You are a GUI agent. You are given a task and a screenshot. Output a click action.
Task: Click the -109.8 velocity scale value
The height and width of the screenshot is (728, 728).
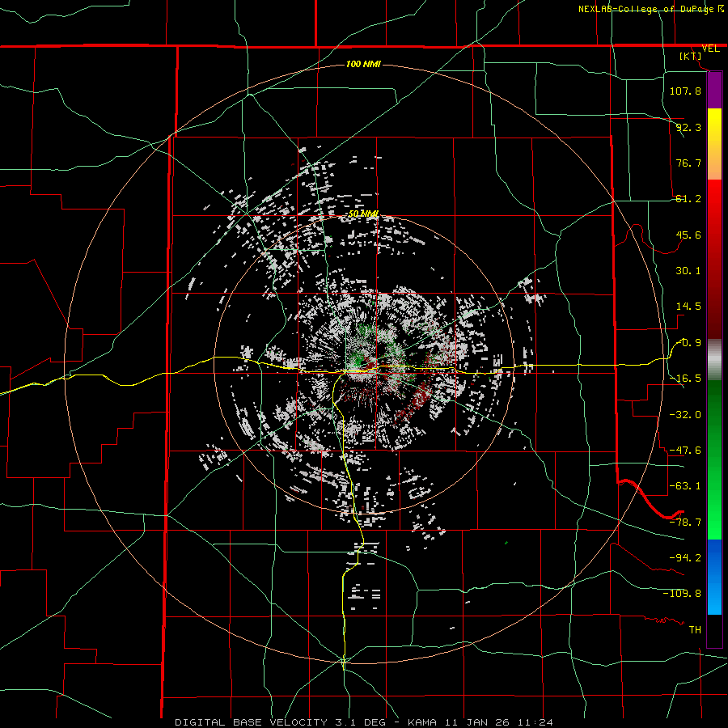tap(682, 594)
